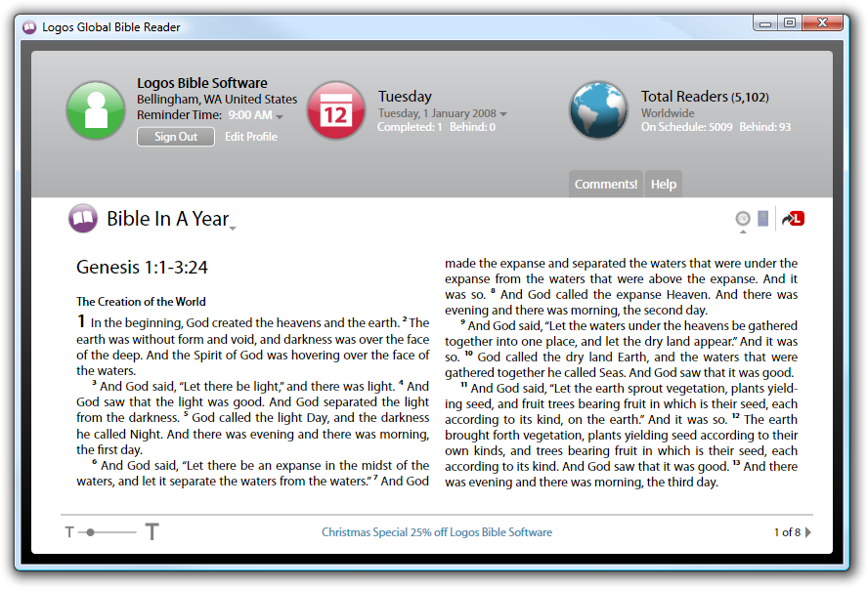Click the Worldwide label
The width and height of the screenshot is (868, 589).
click(668, 113)
